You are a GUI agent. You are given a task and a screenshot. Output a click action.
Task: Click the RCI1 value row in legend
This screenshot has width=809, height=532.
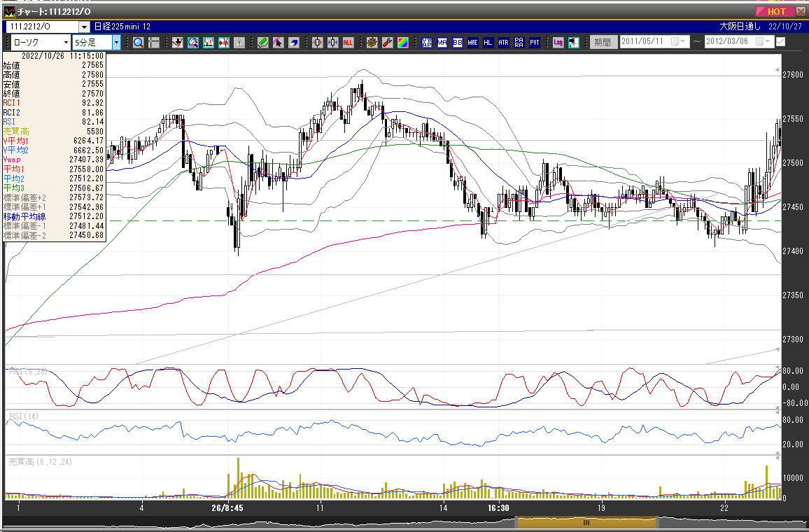click(54, 103)
